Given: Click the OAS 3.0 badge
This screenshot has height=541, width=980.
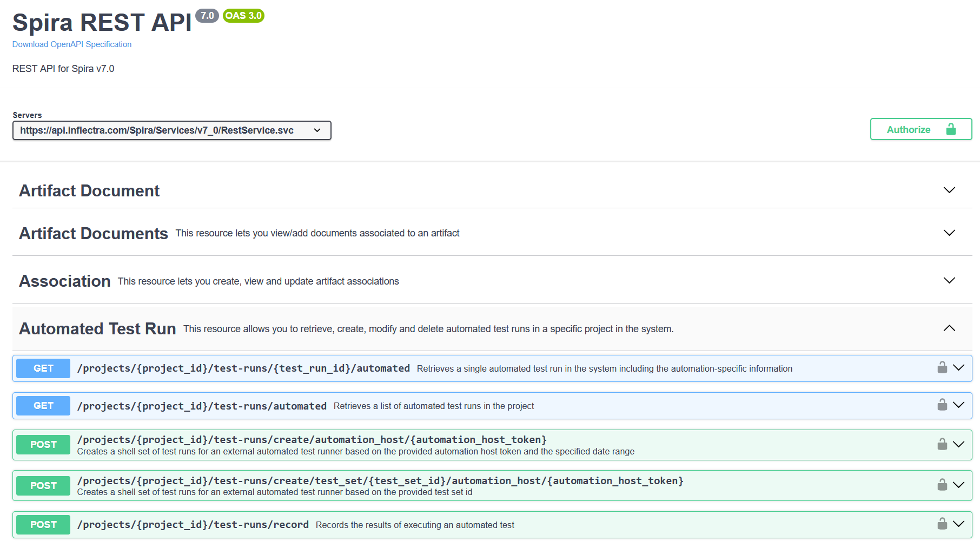Looking at the screenshot, I should click(243, 16).
